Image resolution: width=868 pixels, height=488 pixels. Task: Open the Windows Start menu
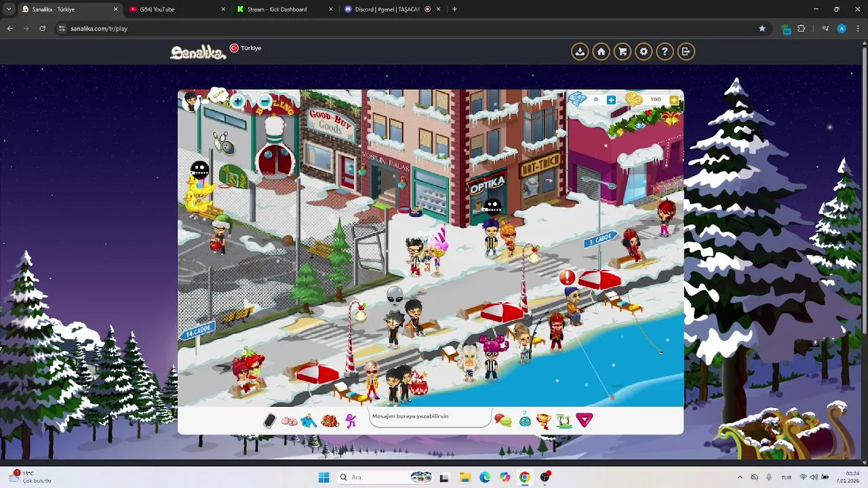click(323, 477)
